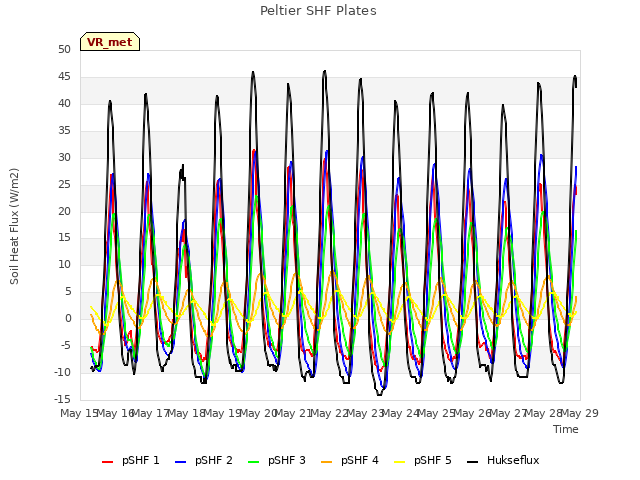Select the pSHF 1 legend label
Viewport: 640px width, 480px height.
pyautogui.click(x=141, y=460)
